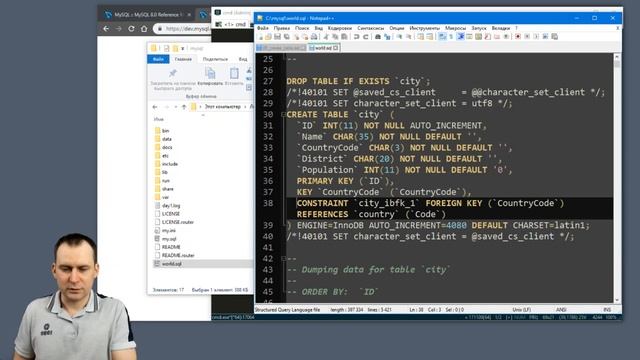Open the Поиск menu in Notepad++
The width and height of the screenshot is (640, 360).
pyautogui.click(x=302, y=28)
